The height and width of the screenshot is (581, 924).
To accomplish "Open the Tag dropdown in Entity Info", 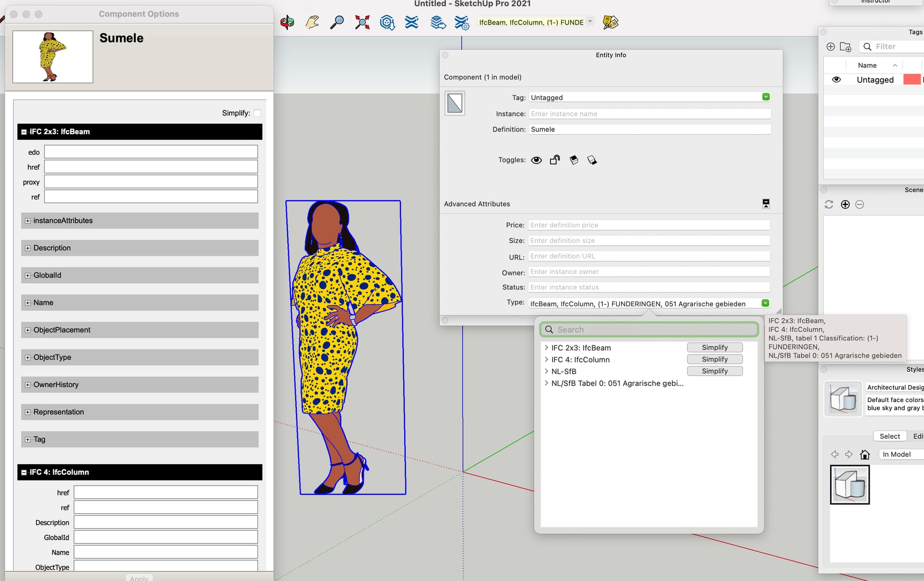I will coord(766,97).
